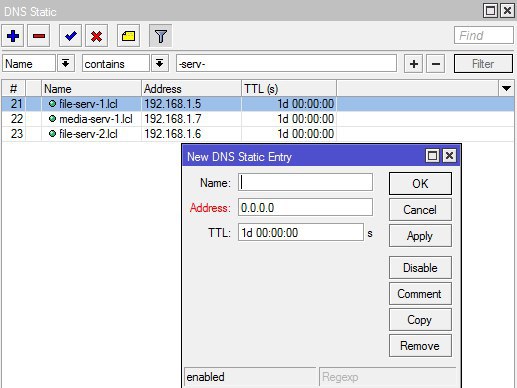Click address 192.168.1.6 cell
The image size is (517, 388).
191,134
